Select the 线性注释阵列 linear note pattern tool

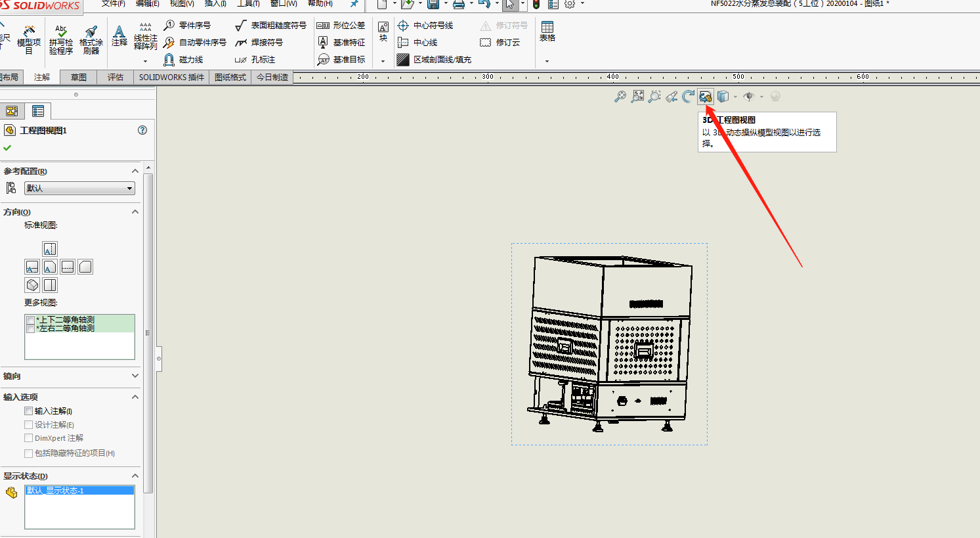coord(146,37)
